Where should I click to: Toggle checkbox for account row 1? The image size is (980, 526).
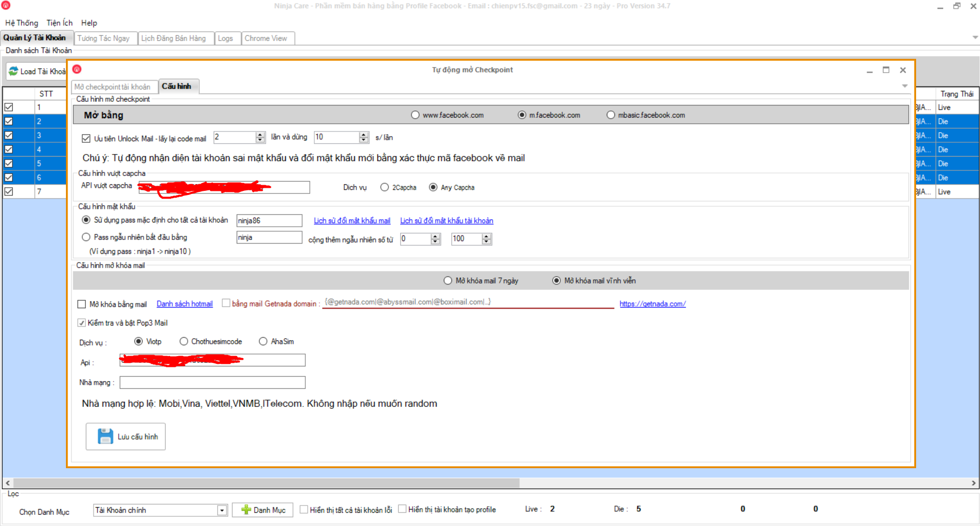pyautogui.click(x=9, y=107)
